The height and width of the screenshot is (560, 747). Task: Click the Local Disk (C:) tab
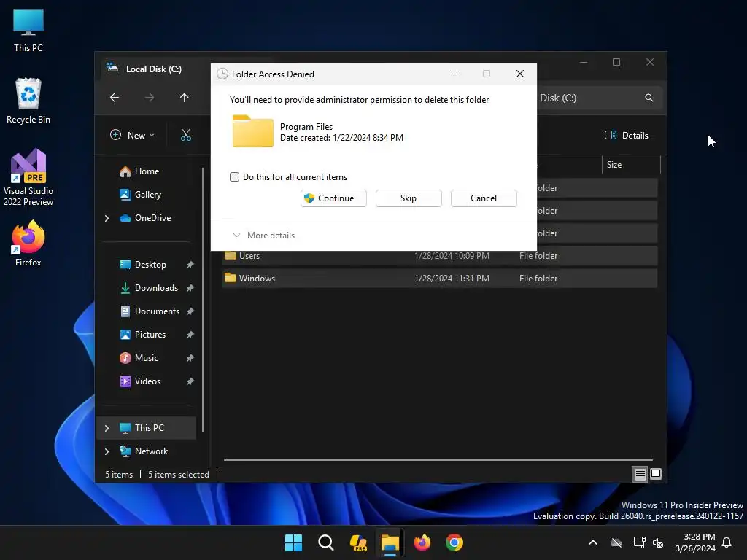[x=154, y=69]
